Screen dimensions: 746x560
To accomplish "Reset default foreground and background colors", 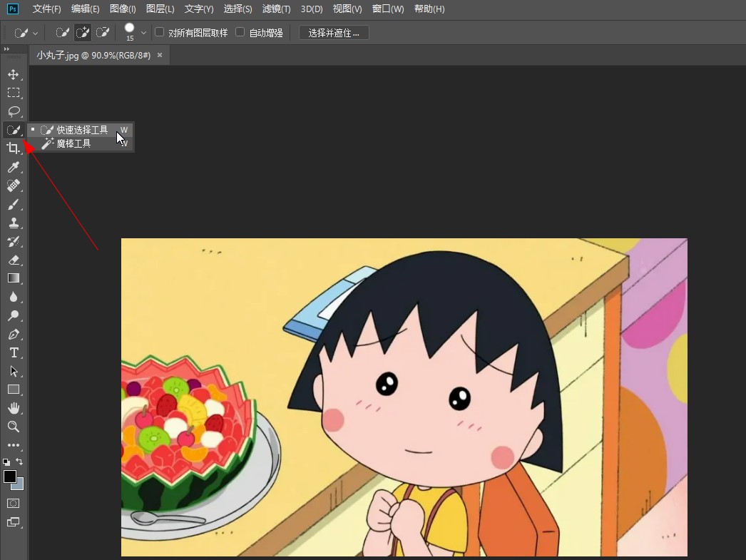I will click(6, 462).
